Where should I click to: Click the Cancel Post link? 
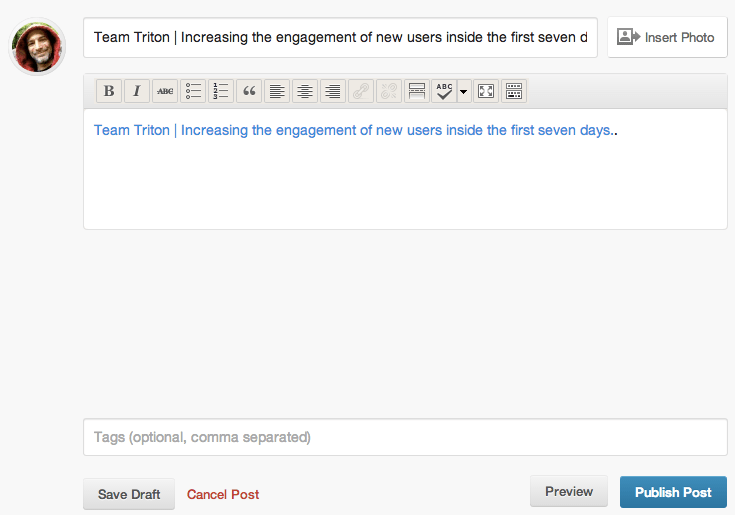click(x=223, y=494)
